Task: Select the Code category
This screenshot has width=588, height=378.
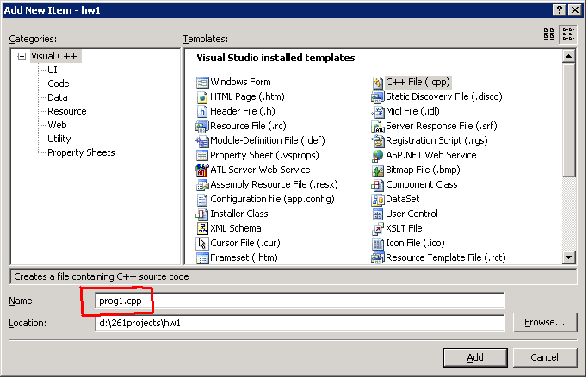Action: 59,84
